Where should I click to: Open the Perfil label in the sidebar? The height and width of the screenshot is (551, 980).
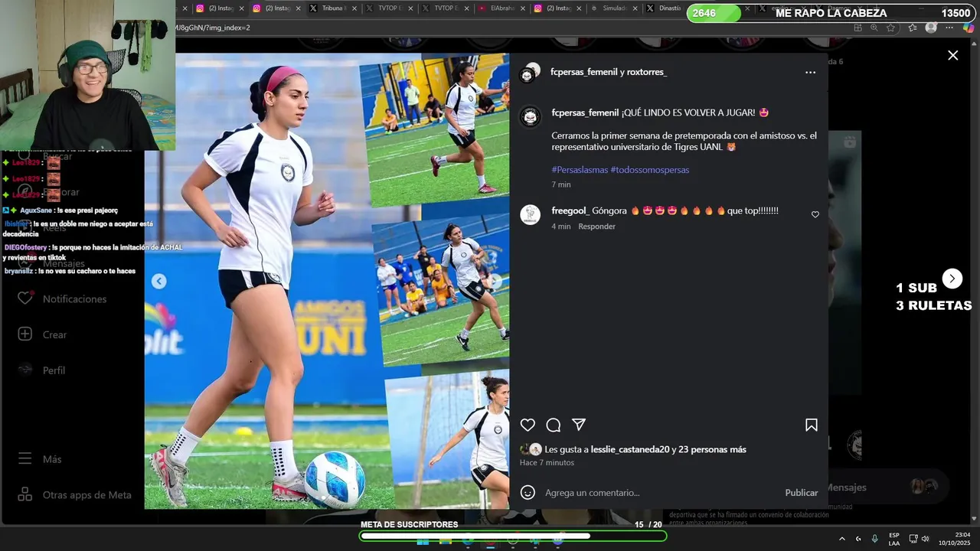click(54, 370)
